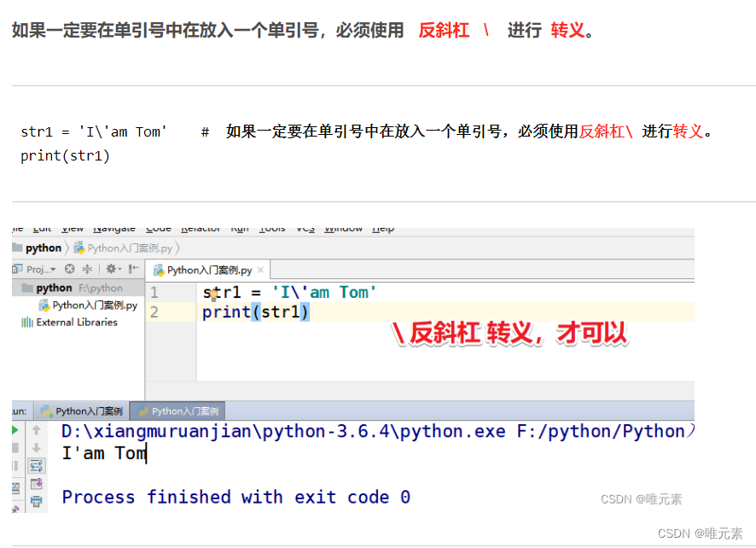Click the Collapse All icon in Project panel

(x=87, y=269)
